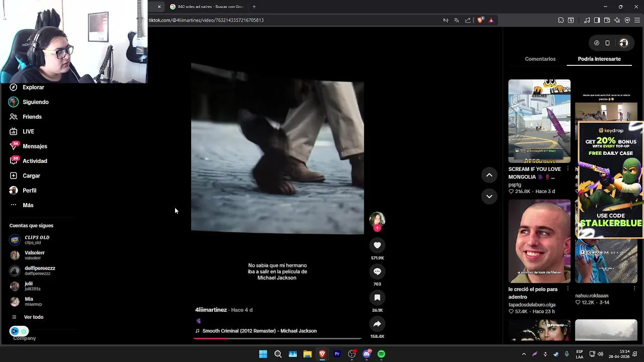Click the translate page icon in address bar

456,20
